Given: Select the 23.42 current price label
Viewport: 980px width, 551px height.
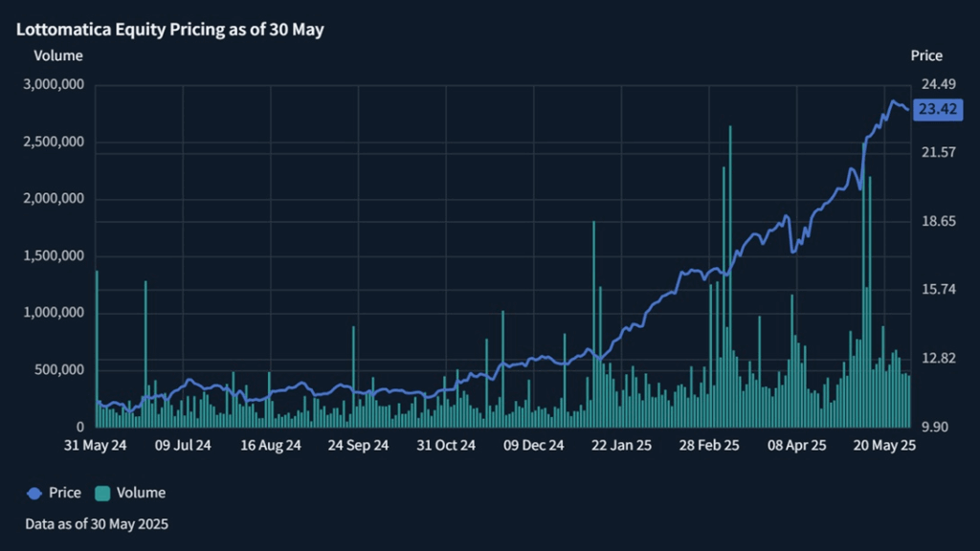Looking at the screenshot, I should [x=938, y=109].
